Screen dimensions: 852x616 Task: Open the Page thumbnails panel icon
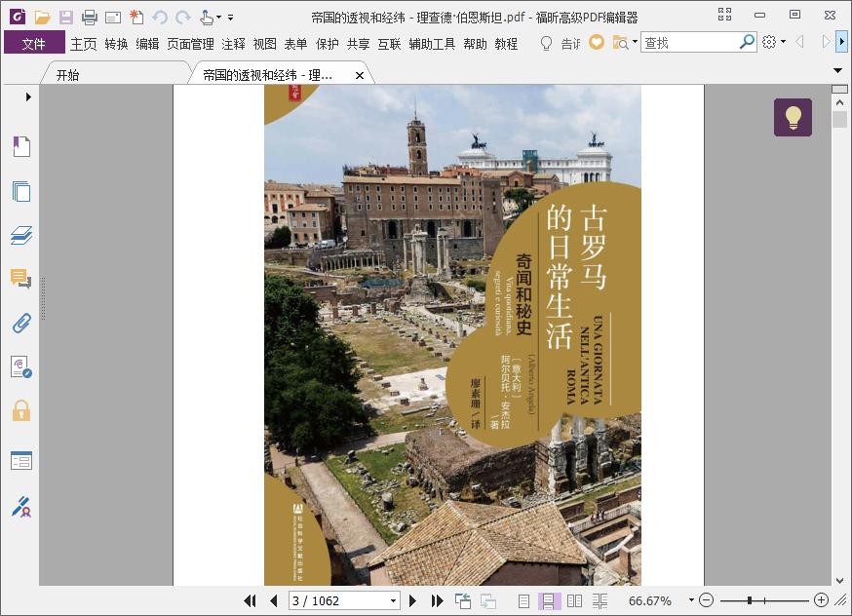click(x=21, y=191)
